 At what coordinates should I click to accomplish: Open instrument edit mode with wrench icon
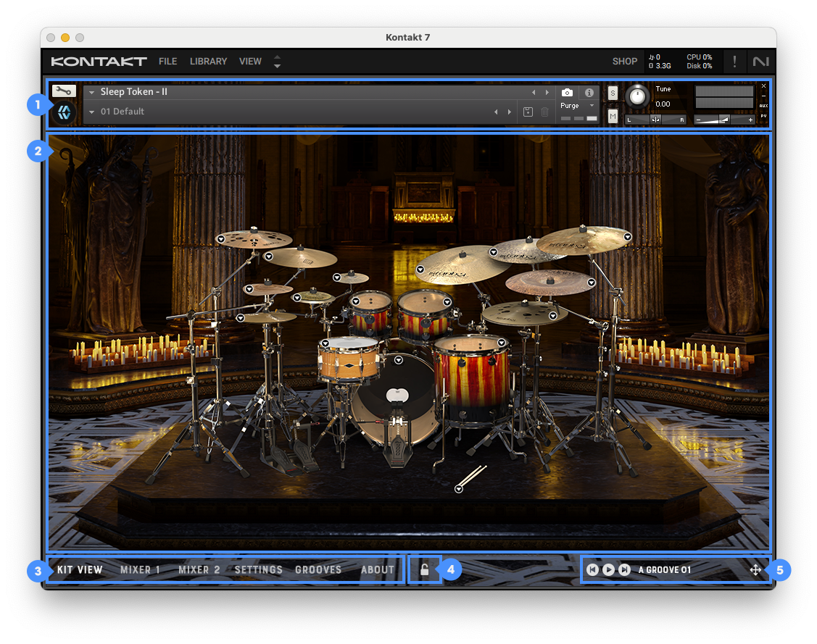[x=64, y=91]
